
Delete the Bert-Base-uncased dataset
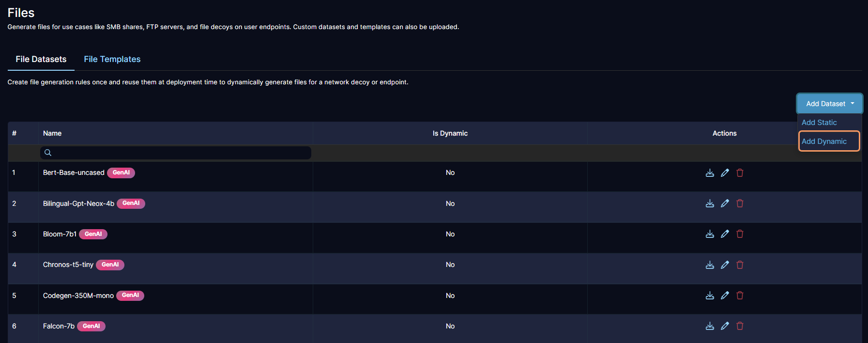[x=740, y=172]
